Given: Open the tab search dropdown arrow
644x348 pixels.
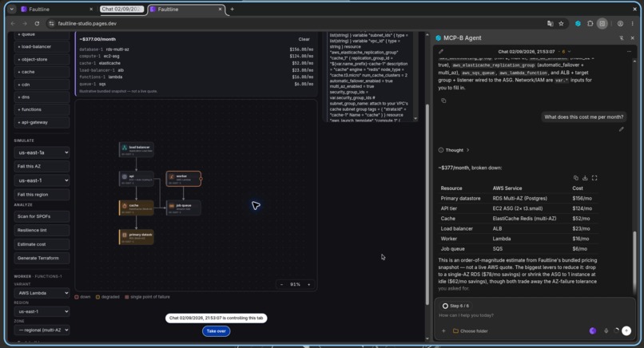Looking at the screenshot, I should tap(12, 9).
